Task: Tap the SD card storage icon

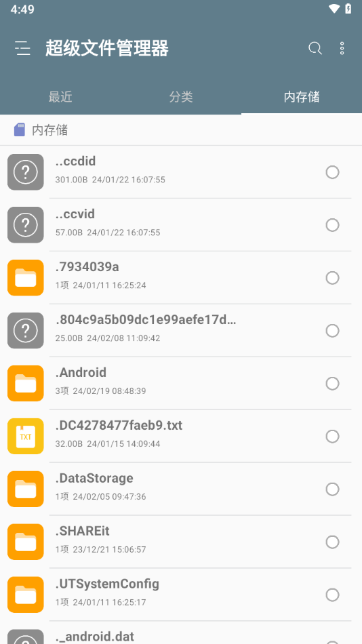Action: 19,129
